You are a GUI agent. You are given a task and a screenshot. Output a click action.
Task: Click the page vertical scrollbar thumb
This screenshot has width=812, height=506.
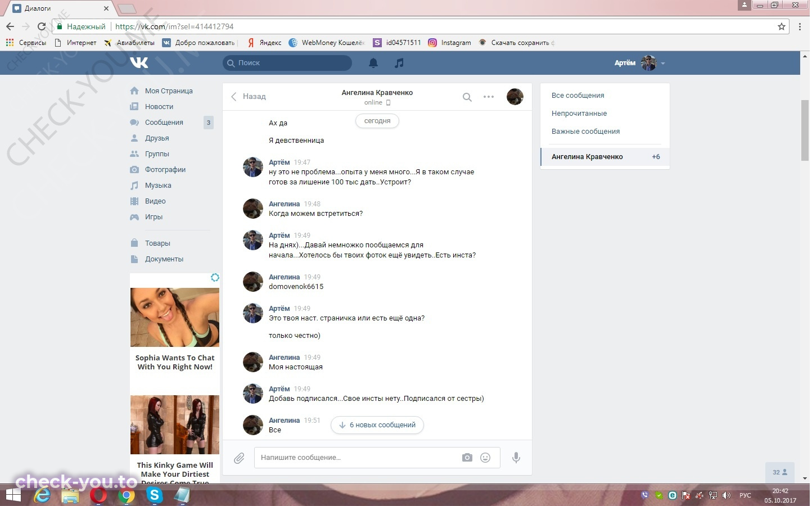pos(805,130)
